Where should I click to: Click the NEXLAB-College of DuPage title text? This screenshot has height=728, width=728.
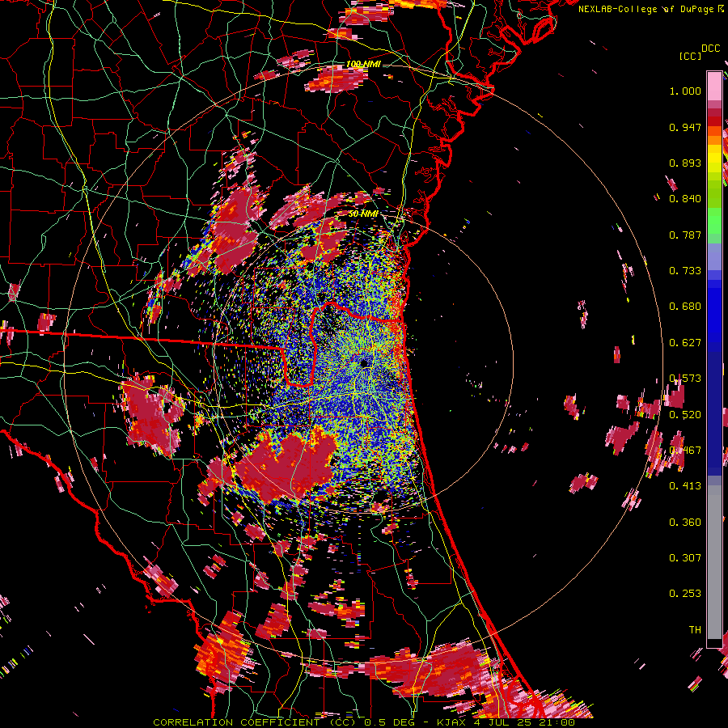click(646, 9)
